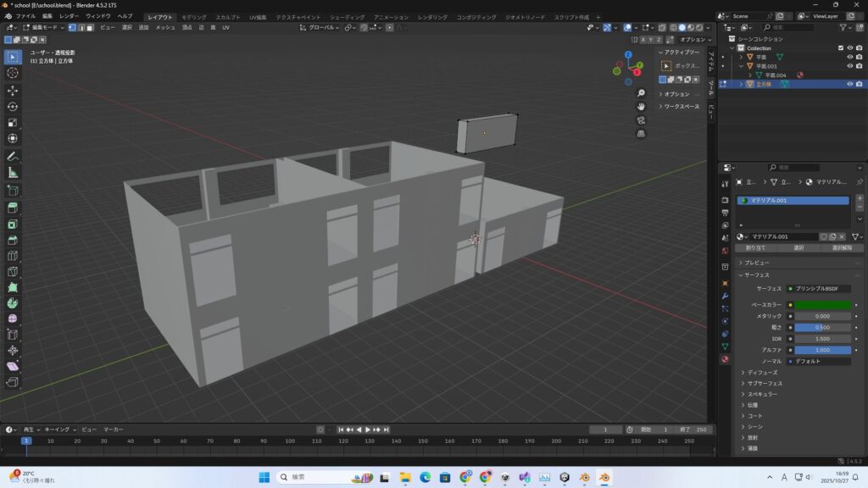Open the Modifiers wrench properties tab
This screenshot has width=868, height=488.
pos(725,296)
